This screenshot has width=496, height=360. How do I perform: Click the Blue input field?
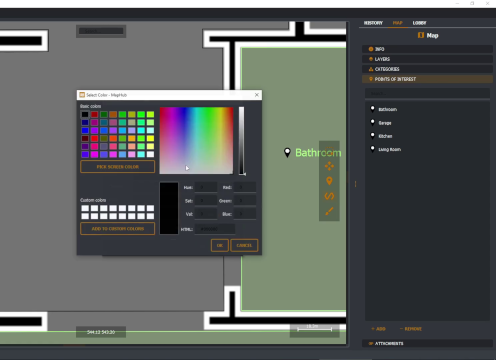245,214
